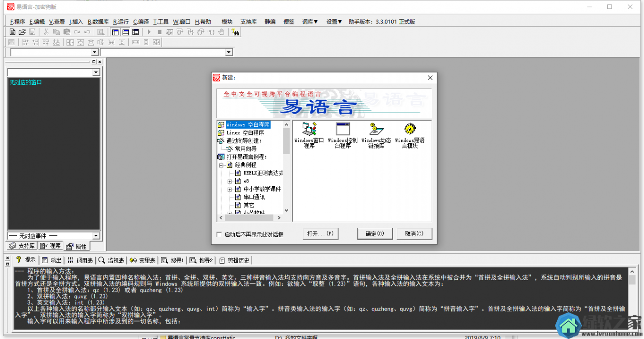Switch to the 输出 tab
The height and width of the screenshot is (339, 644).
tap(52, 260)
